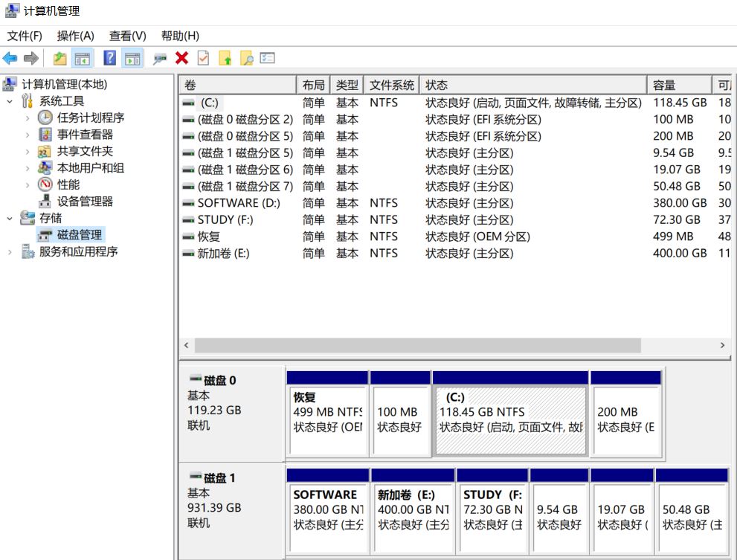Screen dimensions: 737x560
Task: Click the 文件系统 column header
Action: (391, 85)
